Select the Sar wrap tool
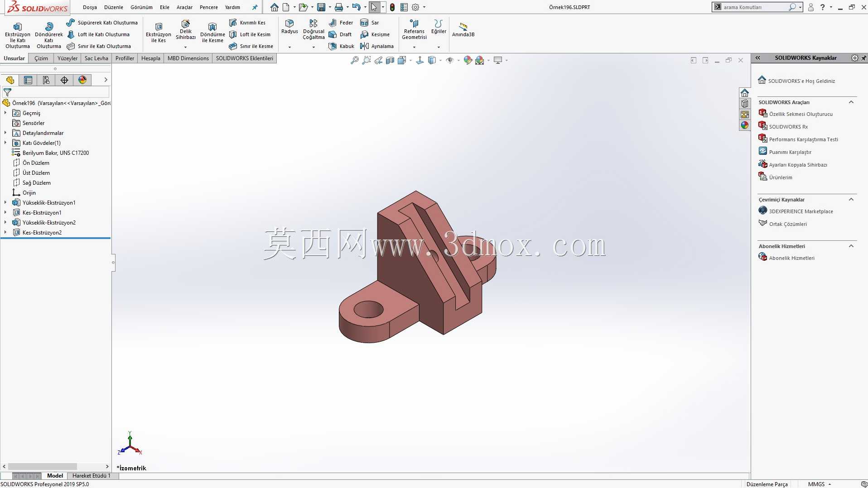 [x=370, y=23]
